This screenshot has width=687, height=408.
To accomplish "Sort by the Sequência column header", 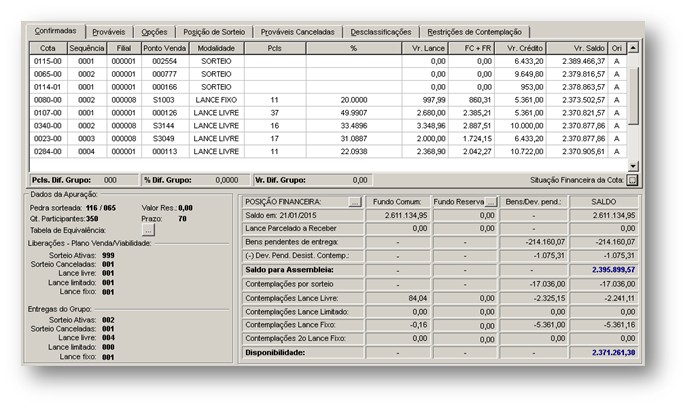I will click(86, 48).
